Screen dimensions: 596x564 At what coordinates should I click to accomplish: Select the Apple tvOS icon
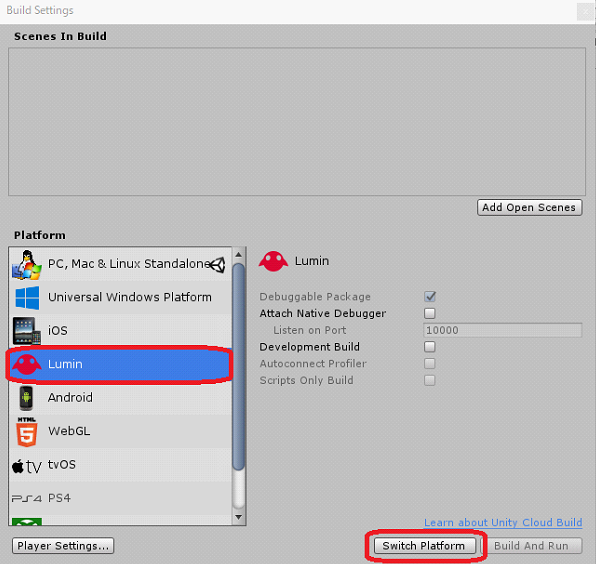26,466
